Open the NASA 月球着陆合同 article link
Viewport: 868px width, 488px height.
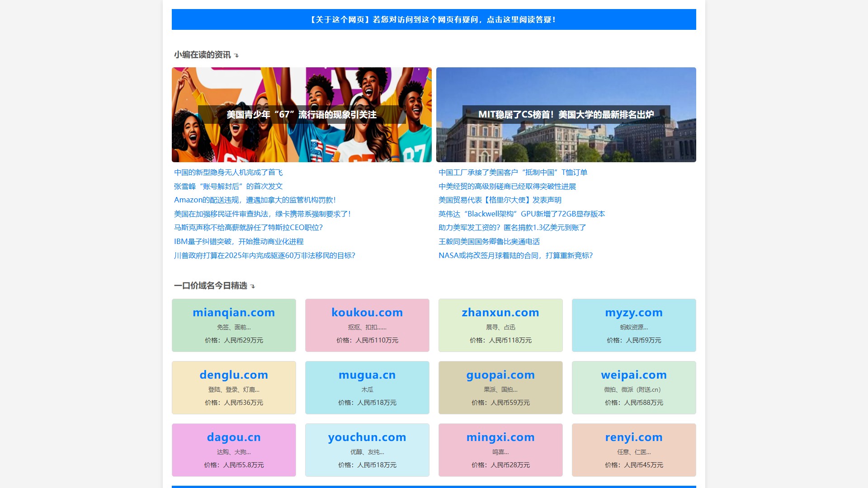[x=515, y=255]
